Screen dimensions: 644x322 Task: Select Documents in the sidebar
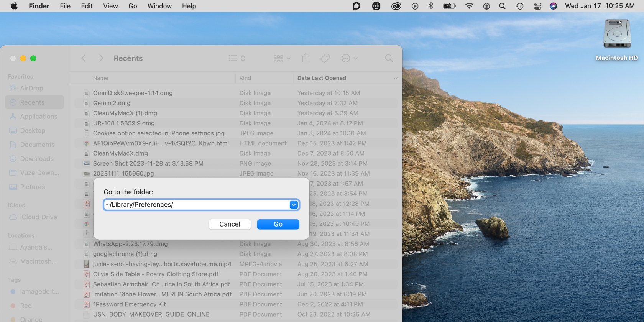click(x=34, y=145)
